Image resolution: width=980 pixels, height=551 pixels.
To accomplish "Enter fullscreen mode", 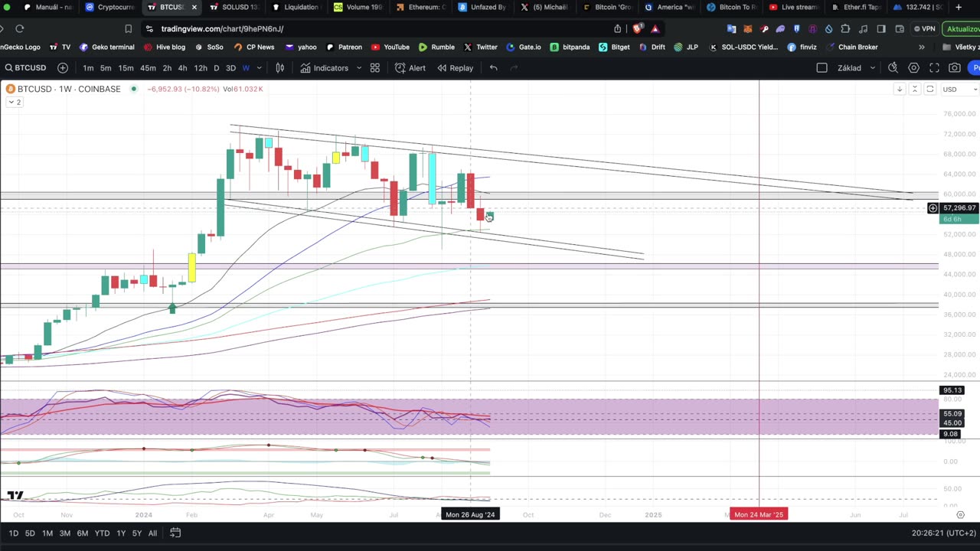I will pyautogui.click(x=934, y=68).
